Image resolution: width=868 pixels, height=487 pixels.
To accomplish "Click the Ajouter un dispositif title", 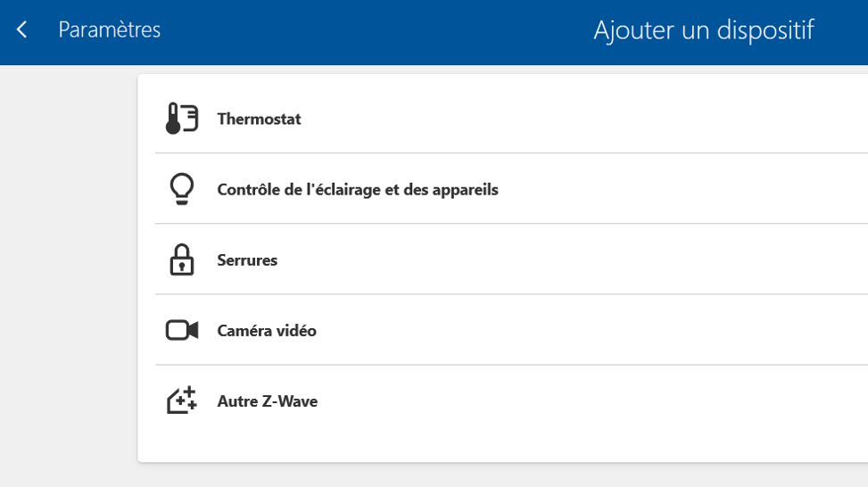I will click(x=704, y=30).
